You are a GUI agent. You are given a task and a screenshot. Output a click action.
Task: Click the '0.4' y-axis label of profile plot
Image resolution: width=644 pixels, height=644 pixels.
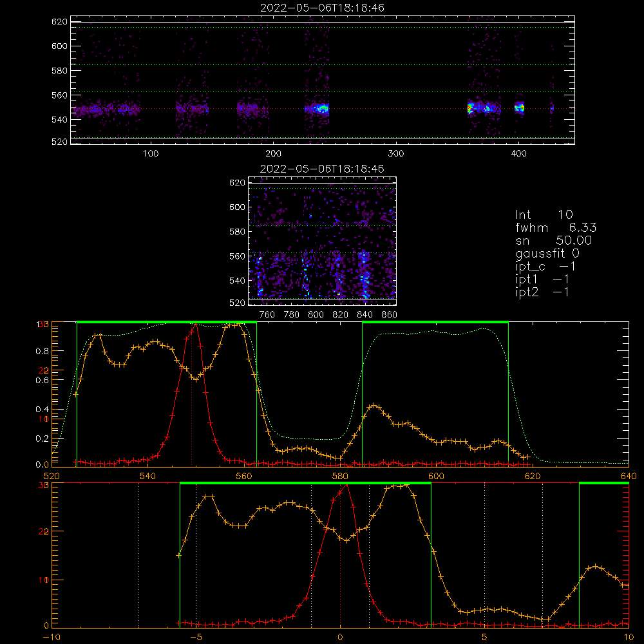(43, 410)
